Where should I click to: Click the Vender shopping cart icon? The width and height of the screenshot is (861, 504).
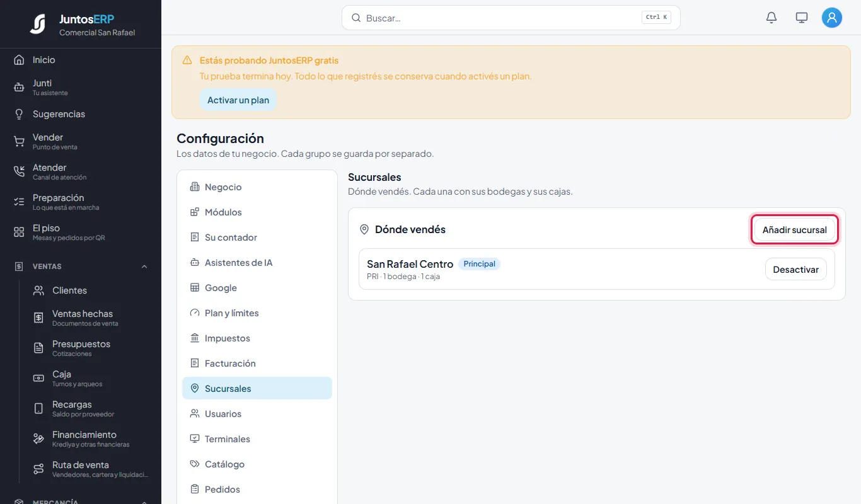pyautogui.click(x=19, y=141)
